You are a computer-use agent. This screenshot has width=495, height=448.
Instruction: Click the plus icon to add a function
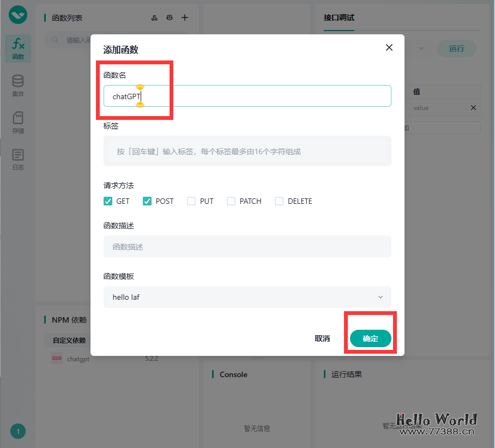[x=185, y=17]
